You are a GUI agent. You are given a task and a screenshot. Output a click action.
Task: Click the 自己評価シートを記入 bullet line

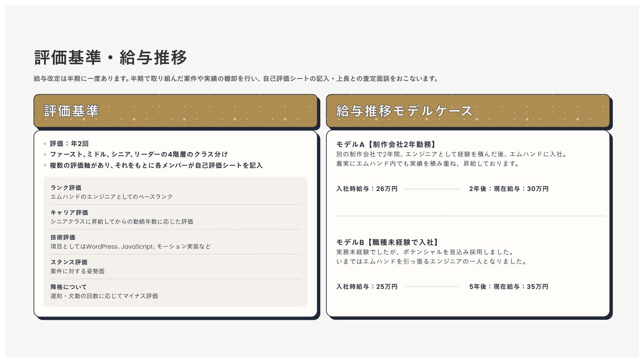click(x=156, y=166)
